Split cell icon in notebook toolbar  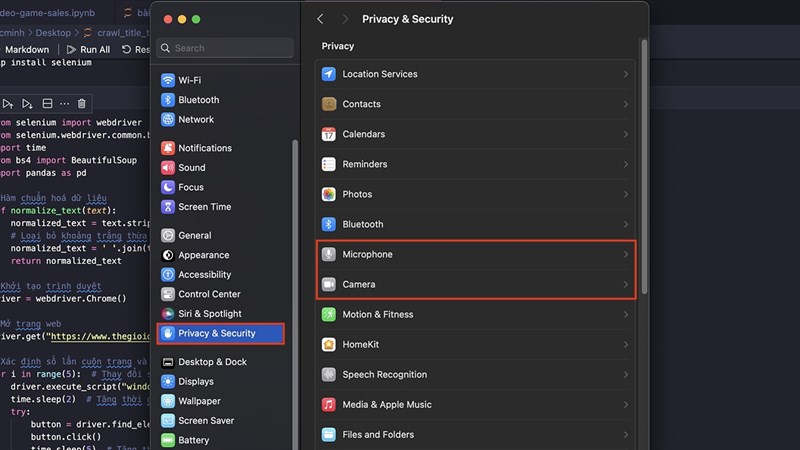click(47, 104)
